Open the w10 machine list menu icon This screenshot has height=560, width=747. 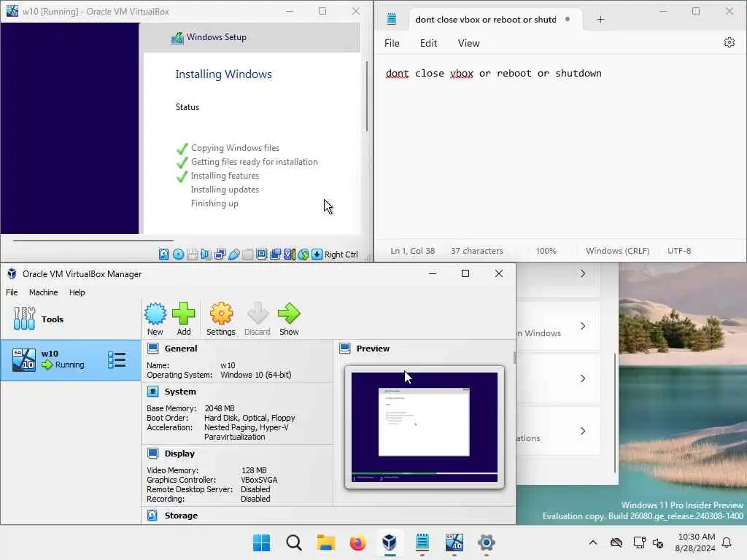(117, 360)
